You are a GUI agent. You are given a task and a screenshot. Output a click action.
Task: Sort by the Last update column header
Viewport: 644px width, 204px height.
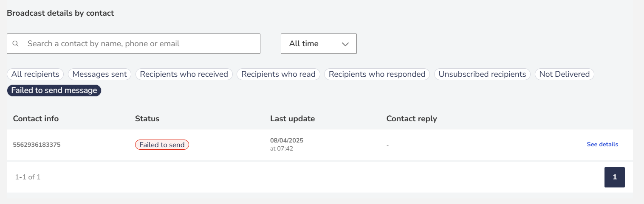(292, 119)
